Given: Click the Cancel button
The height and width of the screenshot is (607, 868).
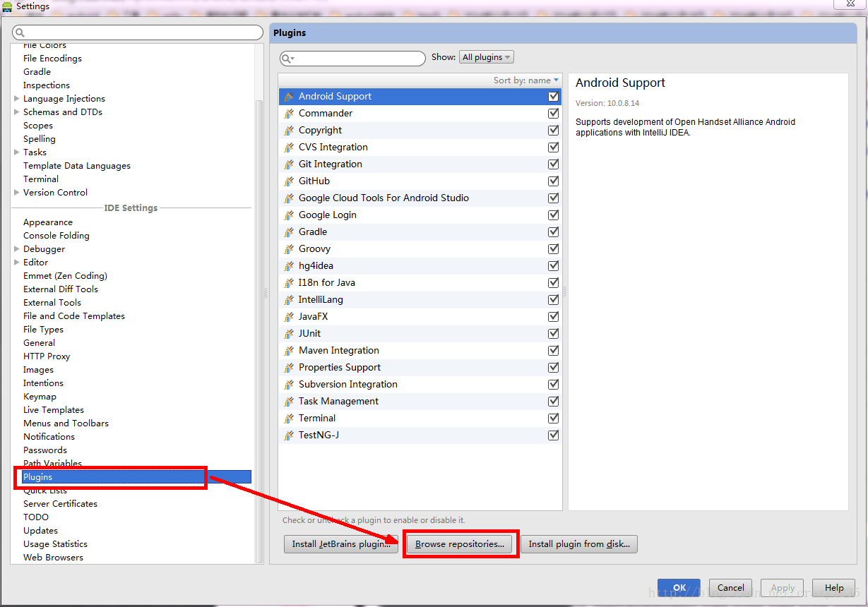Looking at the screenshot, I should (x=731, y=588).
